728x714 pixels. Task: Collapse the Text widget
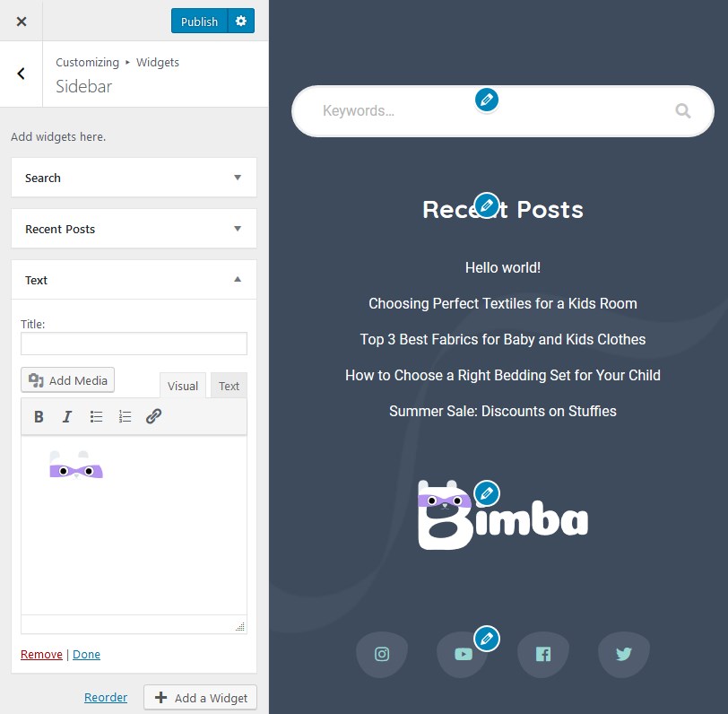tap(134, 280)
